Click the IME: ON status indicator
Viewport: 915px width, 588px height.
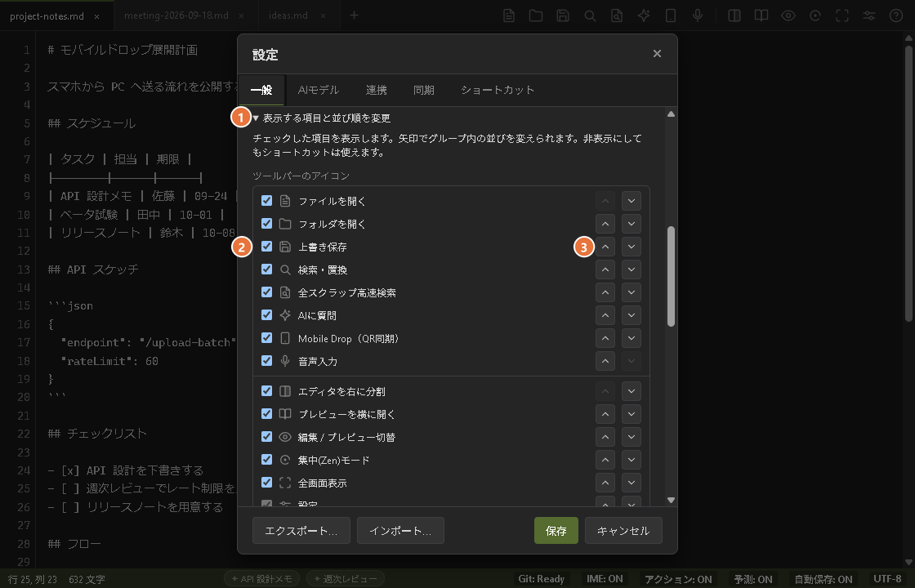[x=605, y=579]
